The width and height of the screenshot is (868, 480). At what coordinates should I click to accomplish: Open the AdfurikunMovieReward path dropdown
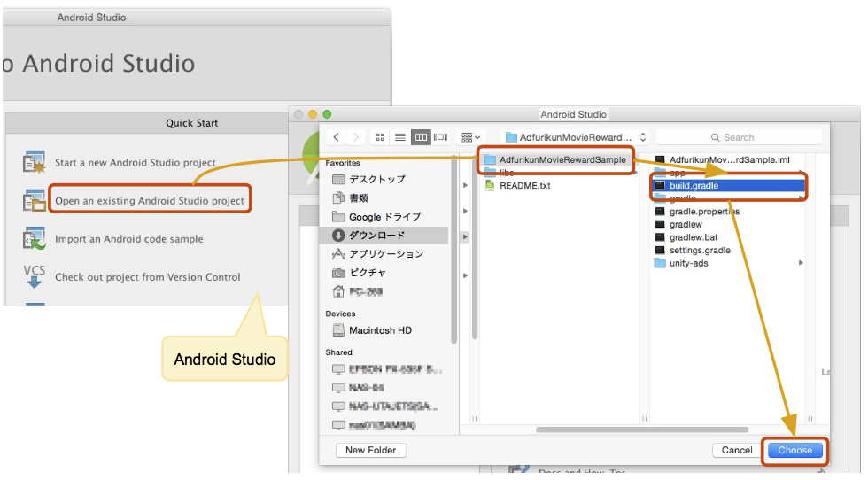point(575,137)
